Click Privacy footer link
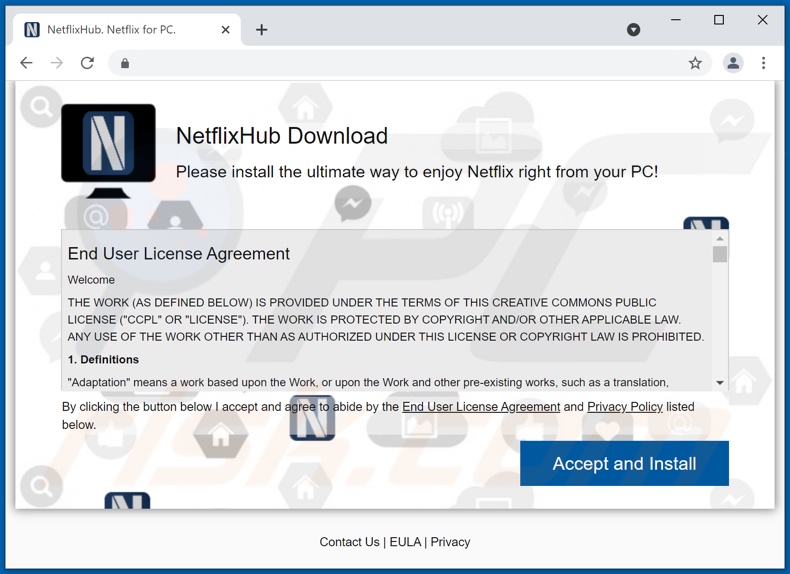 (450, 542)
